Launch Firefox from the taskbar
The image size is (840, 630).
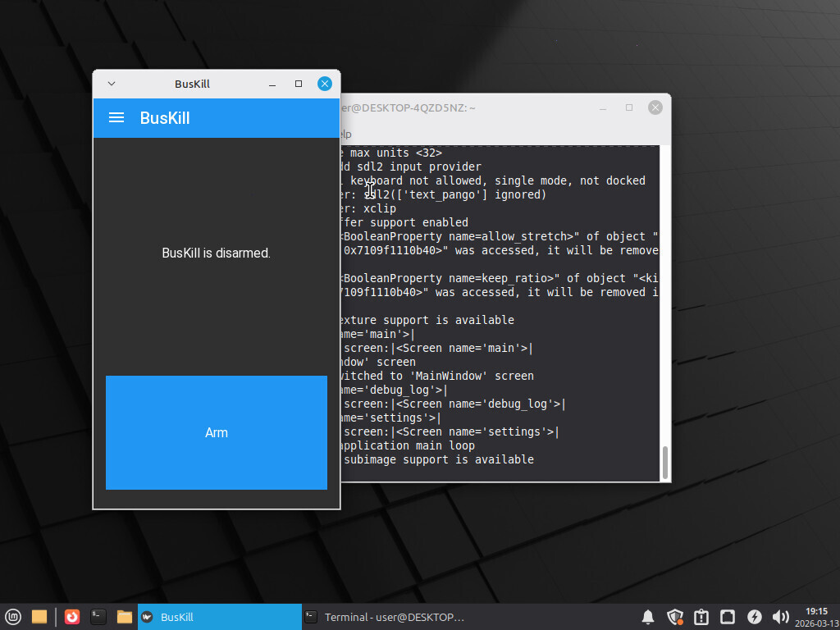coord(72,617)
